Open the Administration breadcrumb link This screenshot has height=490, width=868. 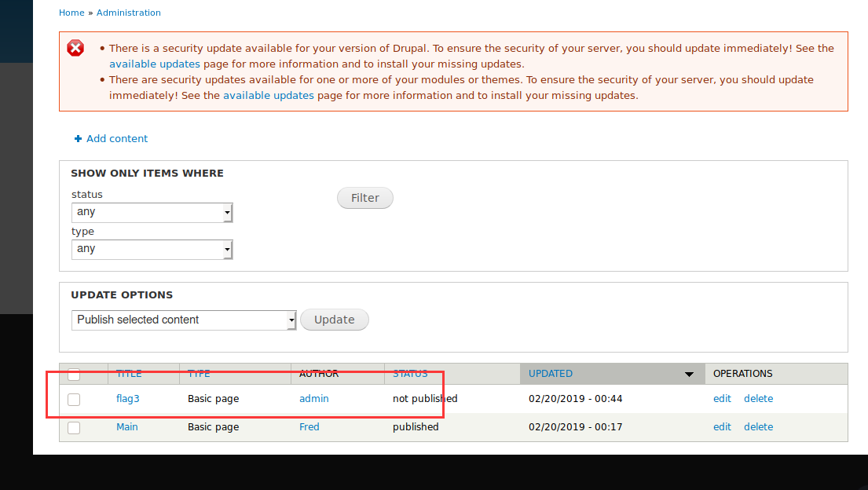click(128, 13)
